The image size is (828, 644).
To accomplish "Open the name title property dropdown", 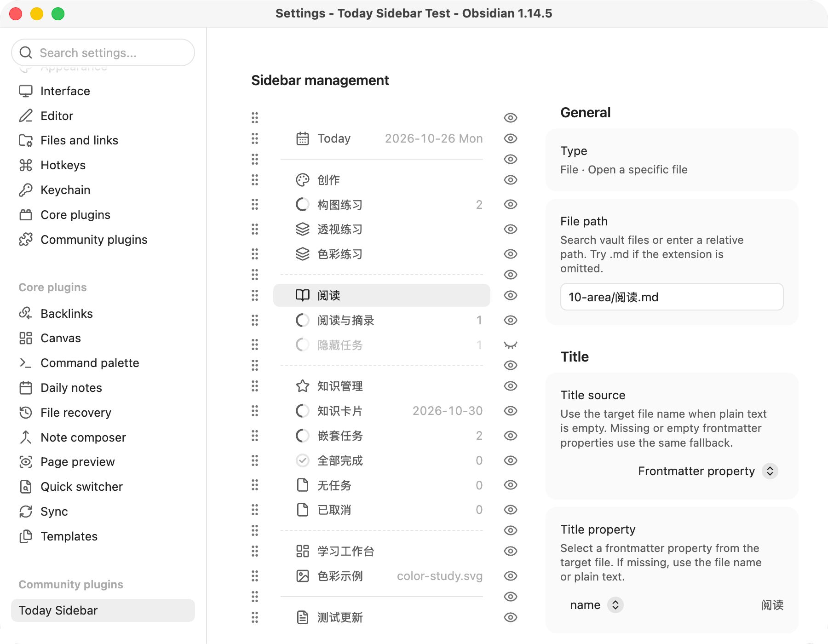I will coord(596,605).
